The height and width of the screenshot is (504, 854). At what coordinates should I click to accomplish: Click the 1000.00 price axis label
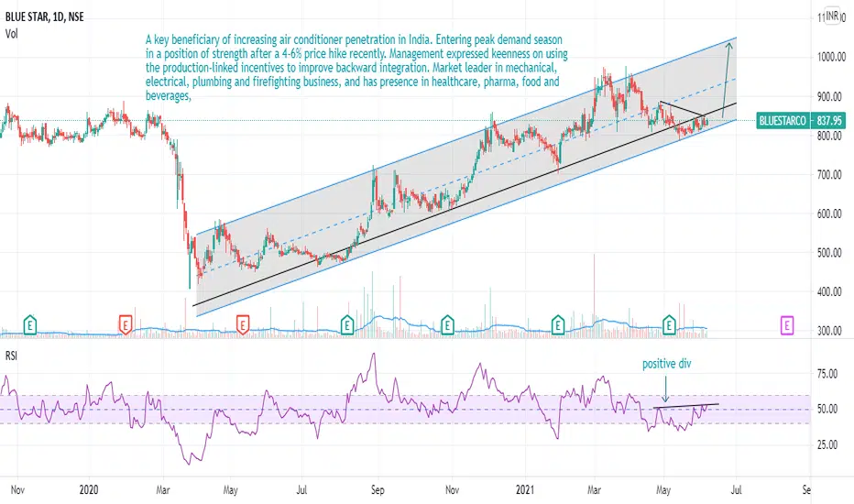(831, 57)
